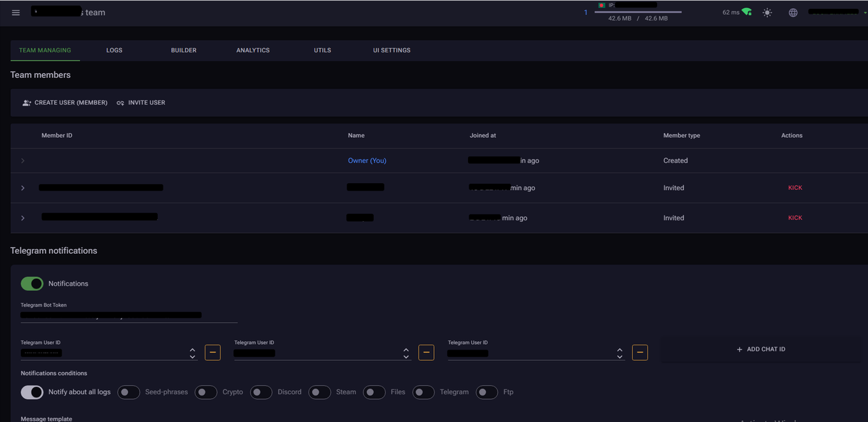Expand the third team member row
This screenshot has width=868, height=422.
[x=23, y=218]
